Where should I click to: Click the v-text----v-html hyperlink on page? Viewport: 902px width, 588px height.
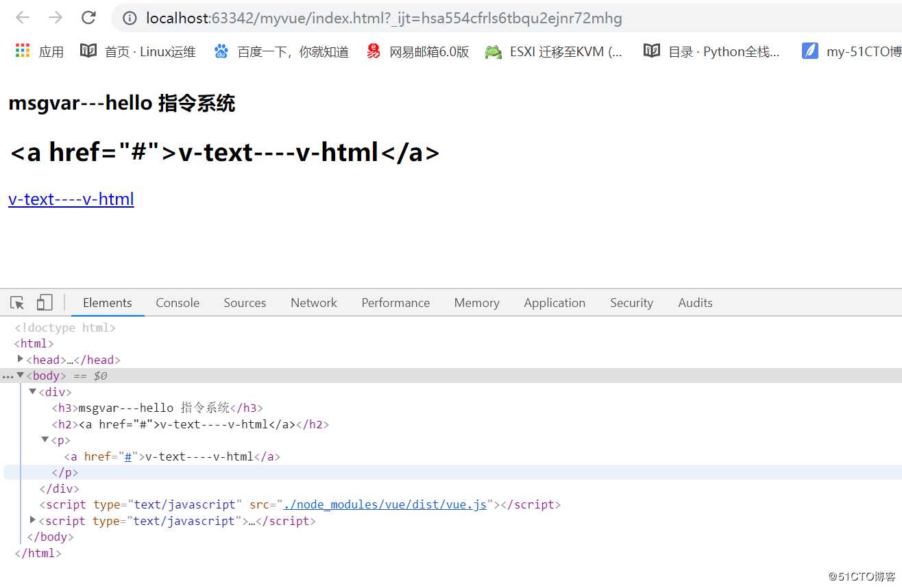coord(71,199)
